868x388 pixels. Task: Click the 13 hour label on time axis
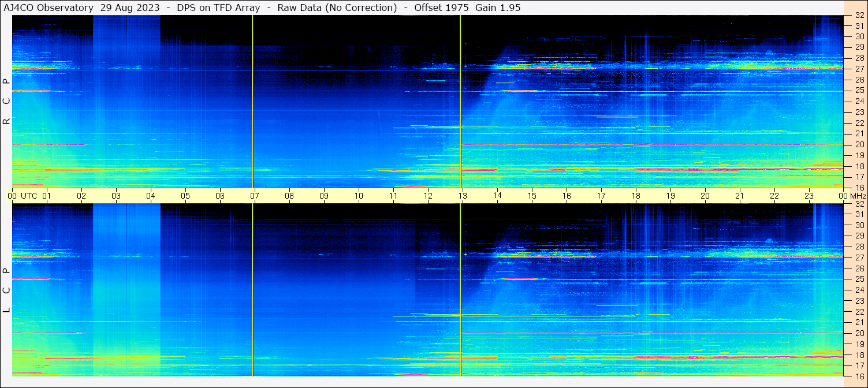tap(462, 196)
